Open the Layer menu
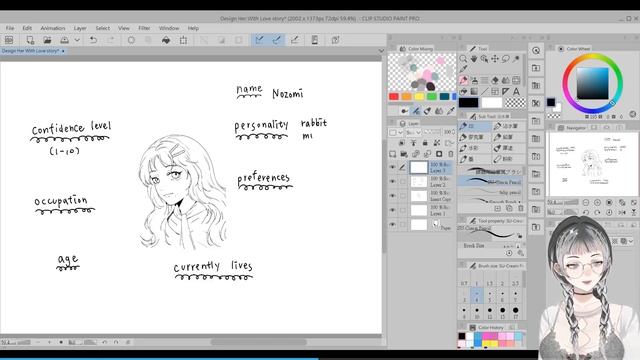The width and height of the screenshot is (640, 360). [x=80, y=28]
